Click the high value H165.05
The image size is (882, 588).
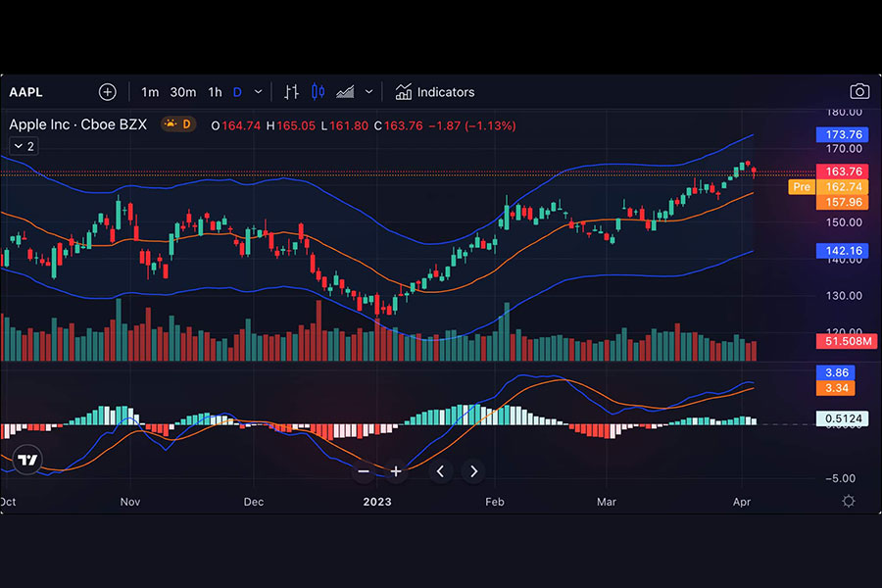(291, 125)
